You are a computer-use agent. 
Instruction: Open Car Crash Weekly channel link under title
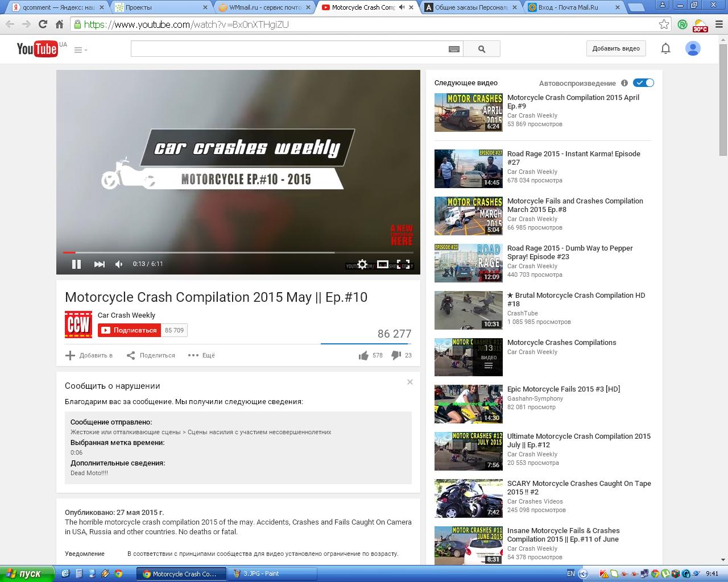[126, 315]
